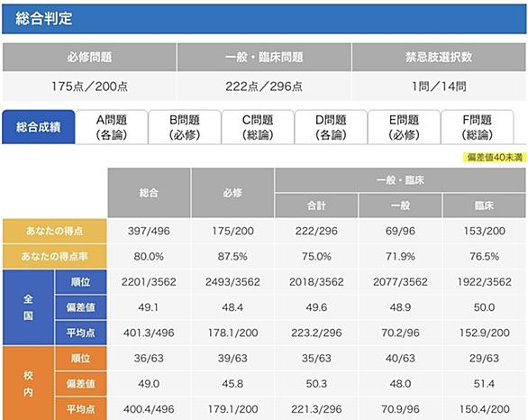Screen dimensions: 528x420
Task: Click the school rank 35/63
Action: (316, 359)
